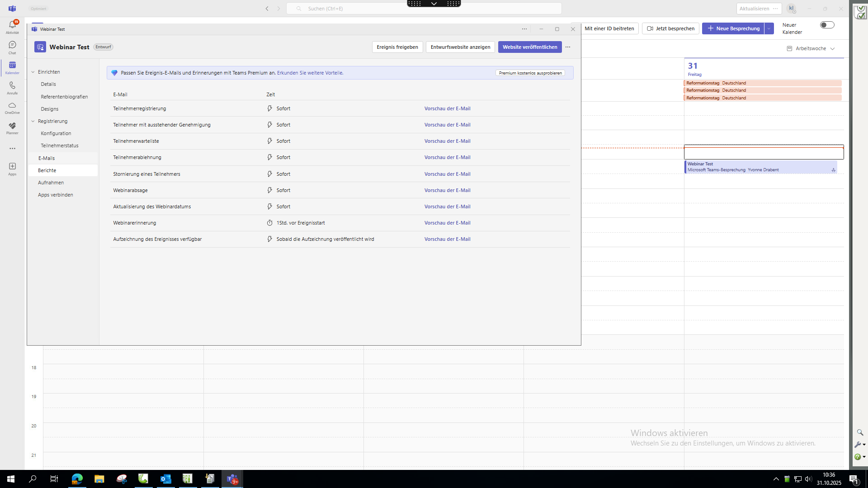Open the Aktivität notifications bell

12,26
